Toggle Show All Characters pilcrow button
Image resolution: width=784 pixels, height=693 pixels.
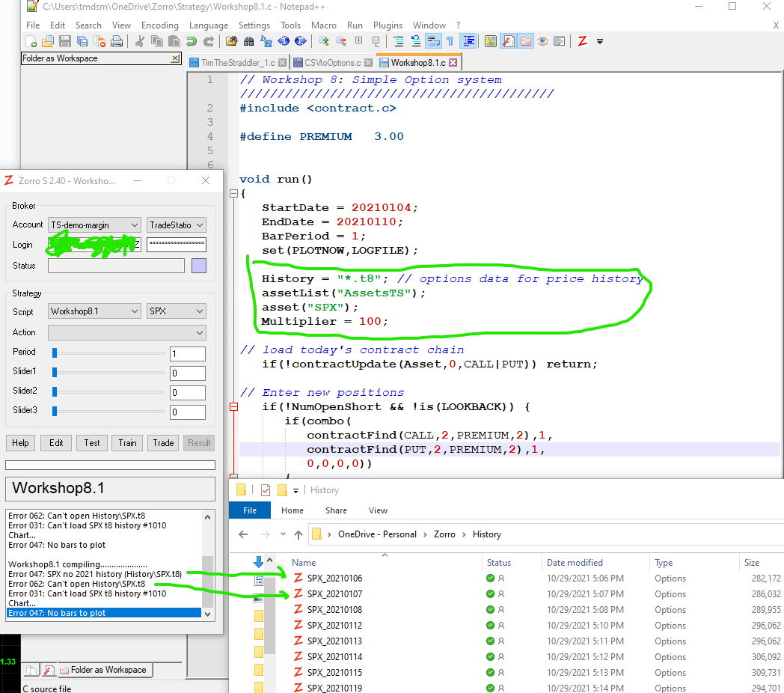[450, 41]
